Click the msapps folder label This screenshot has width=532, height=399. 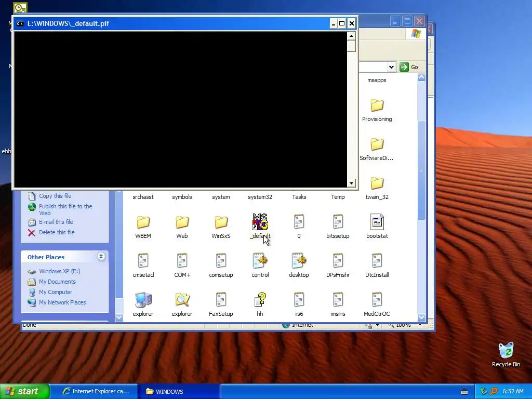pyautogui.click(x=377, y=80)
